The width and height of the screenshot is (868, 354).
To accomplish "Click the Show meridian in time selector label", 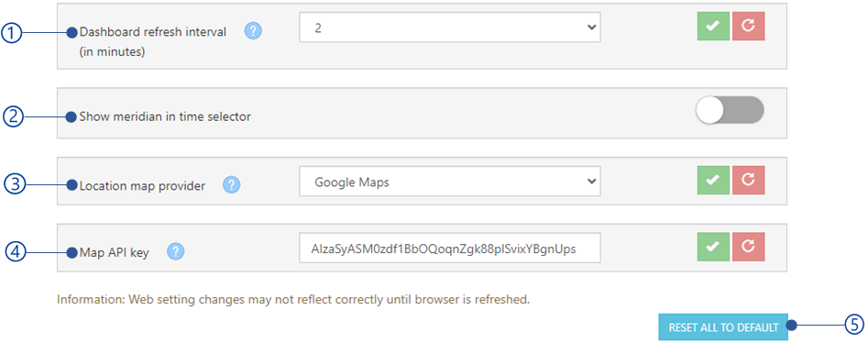I will tap(165, 116).
